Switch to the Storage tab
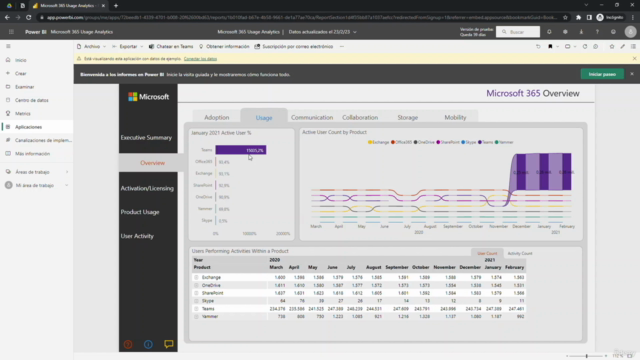The height and width of the screenshot is (360, 640). point(408,118)
